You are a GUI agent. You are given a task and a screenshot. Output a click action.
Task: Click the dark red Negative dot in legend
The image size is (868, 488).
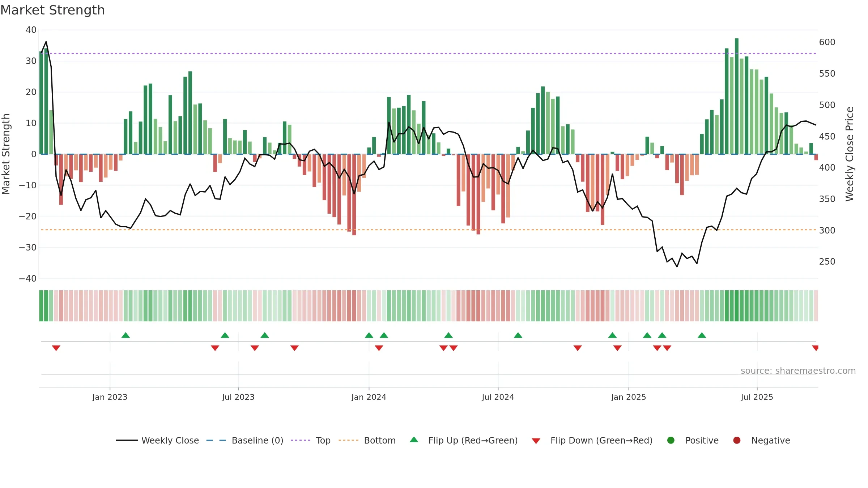pyautogui.click(x=737, y=440)
